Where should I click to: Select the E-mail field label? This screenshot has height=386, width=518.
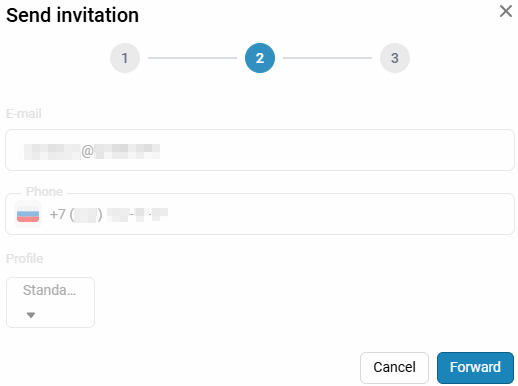(24, 114)
